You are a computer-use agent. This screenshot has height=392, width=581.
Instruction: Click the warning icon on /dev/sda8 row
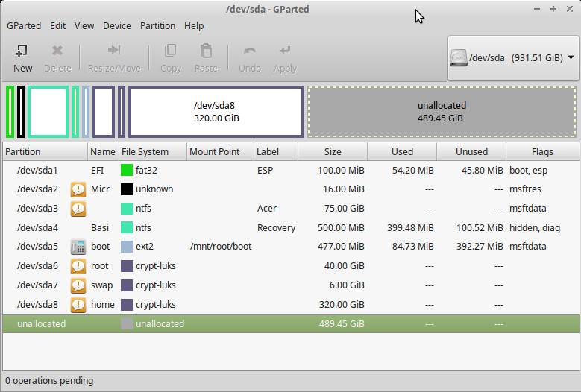coord(78,305)
